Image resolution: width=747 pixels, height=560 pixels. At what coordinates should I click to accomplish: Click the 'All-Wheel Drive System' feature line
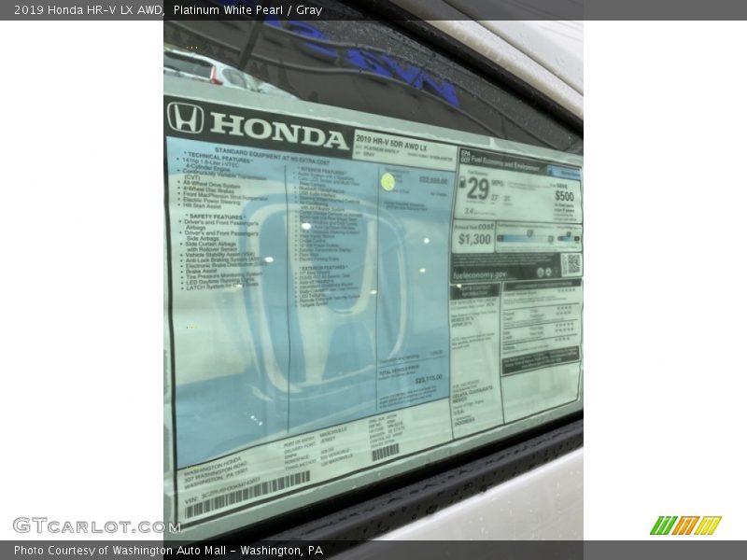coord(212,185)
